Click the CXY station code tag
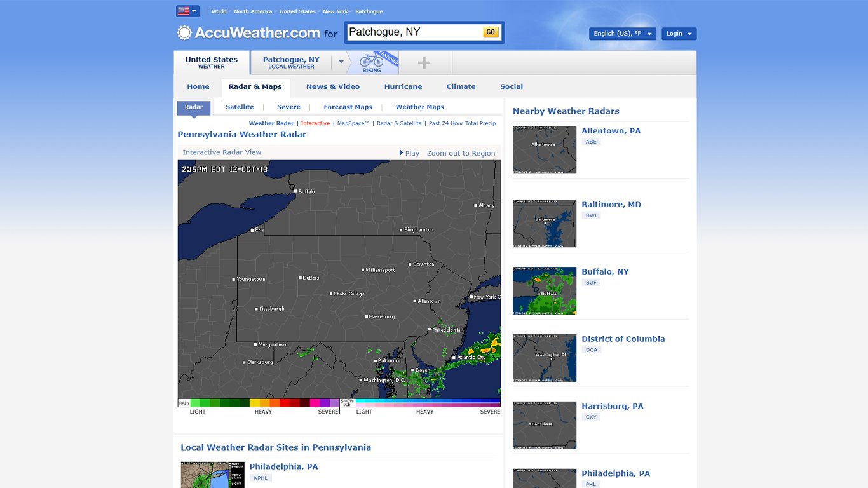 click(592, 417)
